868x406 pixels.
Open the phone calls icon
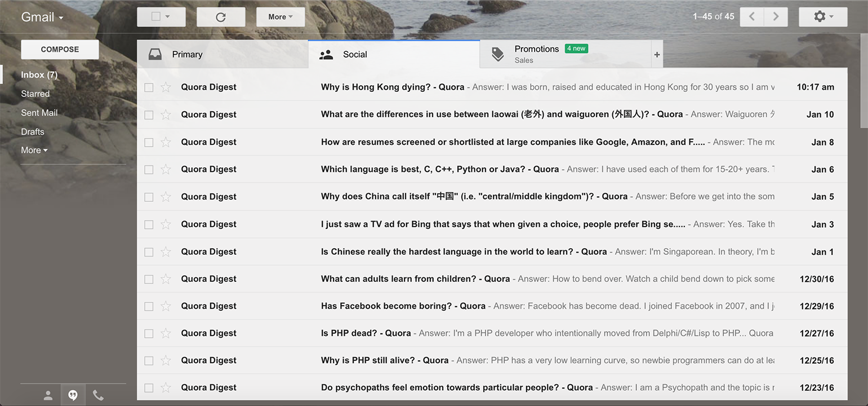(x=98, y=395)
